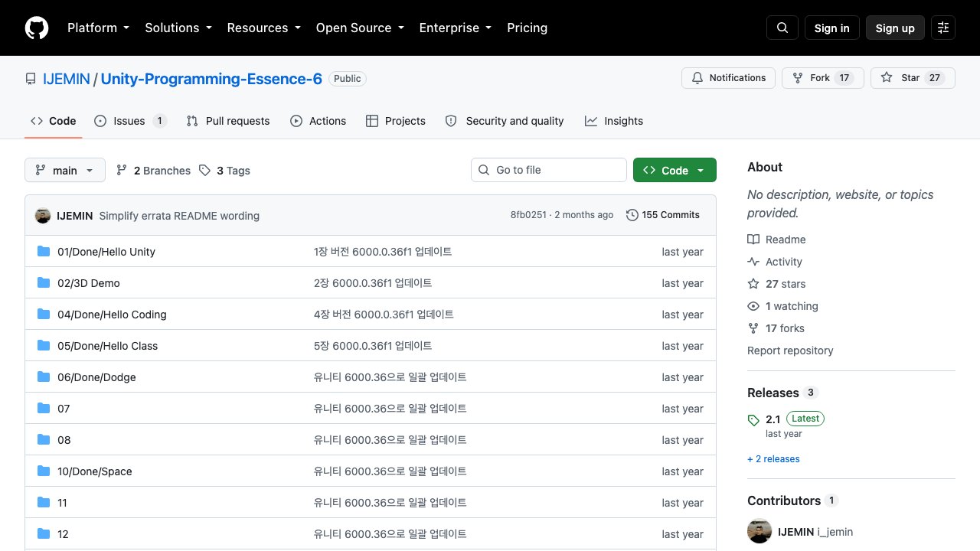
Task: Open the GitHub home logo
Action: tap(37, 28)
